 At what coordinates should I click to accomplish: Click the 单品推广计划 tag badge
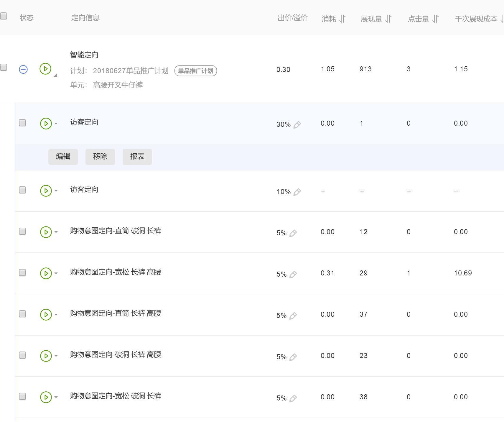coord(196,71)
